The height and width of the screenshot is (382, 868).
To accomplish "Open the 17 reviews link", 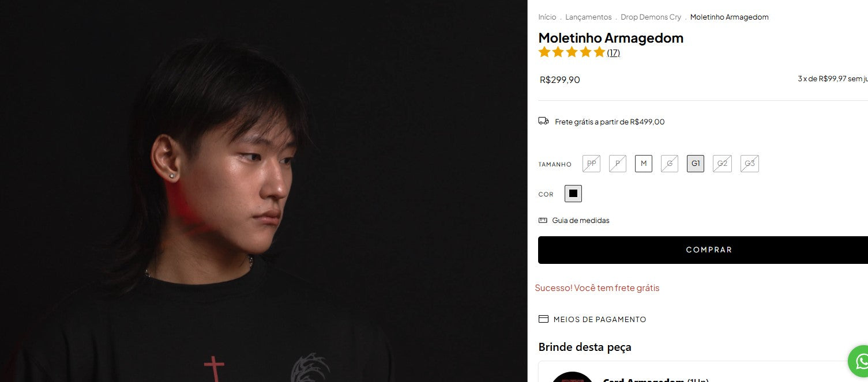I will pyautogui.click(x=614, y=53).
